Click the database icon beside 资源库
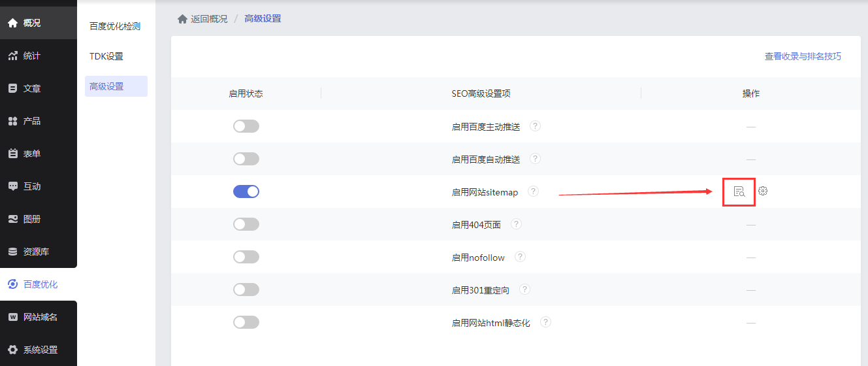Image resolution: width=868 pixels, height=366 pixels. click(x=12, y=252)
